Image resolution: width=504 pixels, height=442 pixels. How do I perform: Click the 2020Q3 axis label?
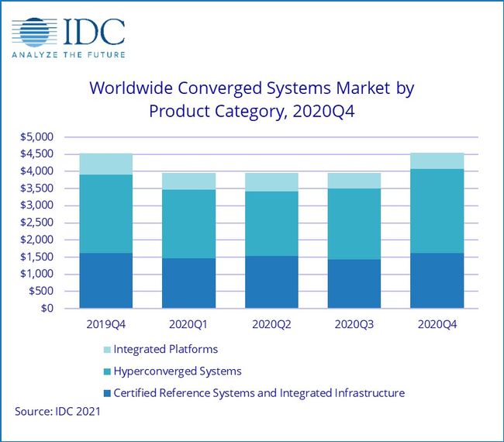tap(354, 324)
